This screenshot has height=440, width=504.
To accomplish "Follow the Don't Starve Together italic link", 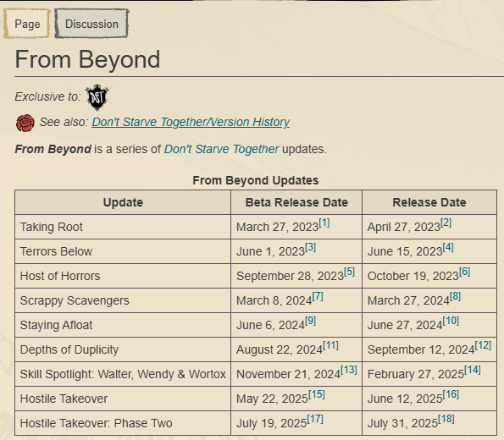I will [221, 149].
